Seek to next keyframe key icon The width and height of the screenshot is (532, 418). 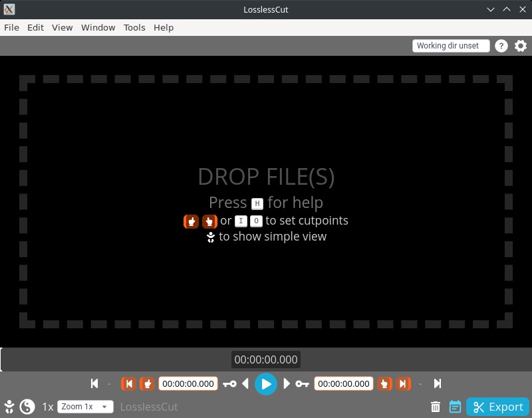pyautogui.click(x=302, y=383)
